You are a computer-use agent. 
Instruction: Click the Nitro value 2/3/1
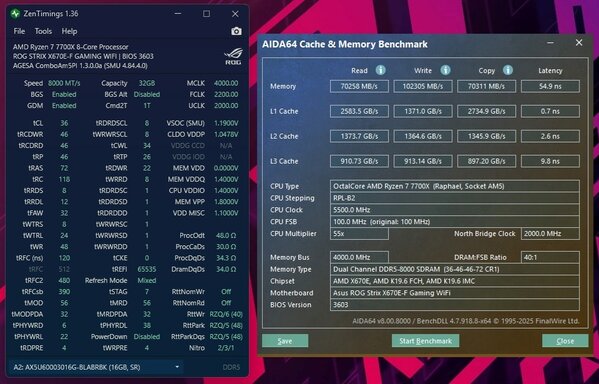pyautogui.click(x=226, y=348)
